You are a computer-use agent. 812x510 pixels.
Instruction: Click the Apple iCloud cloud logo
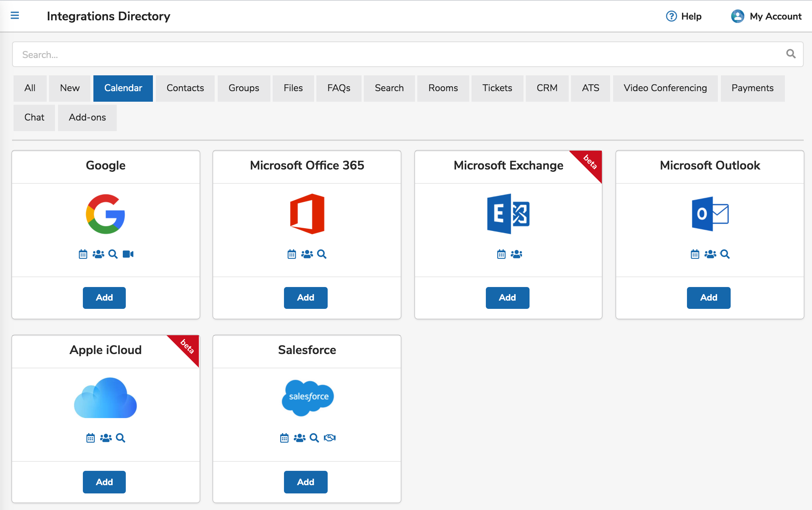pyautogui.click(x=105, y=398)
